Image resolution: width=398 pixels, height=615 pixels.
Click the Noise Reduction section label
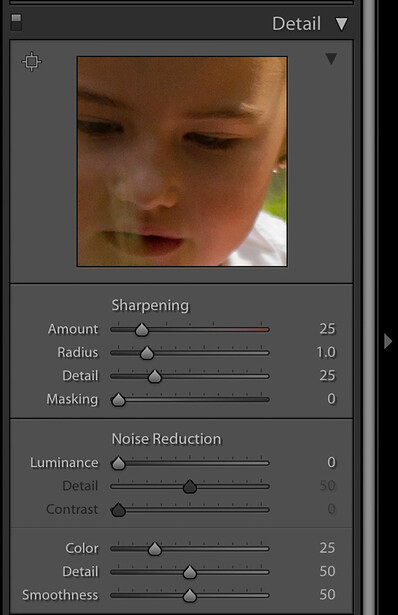coord(166,439)
